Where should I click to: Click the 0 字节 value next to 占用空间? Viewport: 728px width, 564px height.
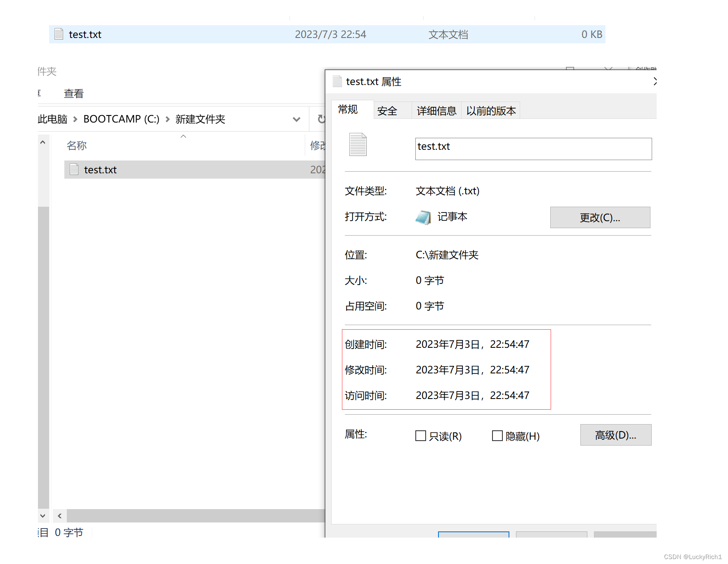(430, 306)
